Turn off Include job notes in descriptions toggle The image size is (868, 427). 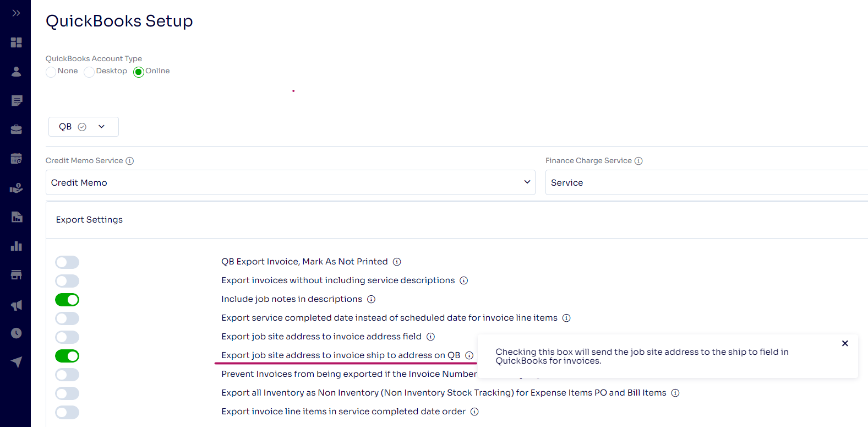click(67, 300)
